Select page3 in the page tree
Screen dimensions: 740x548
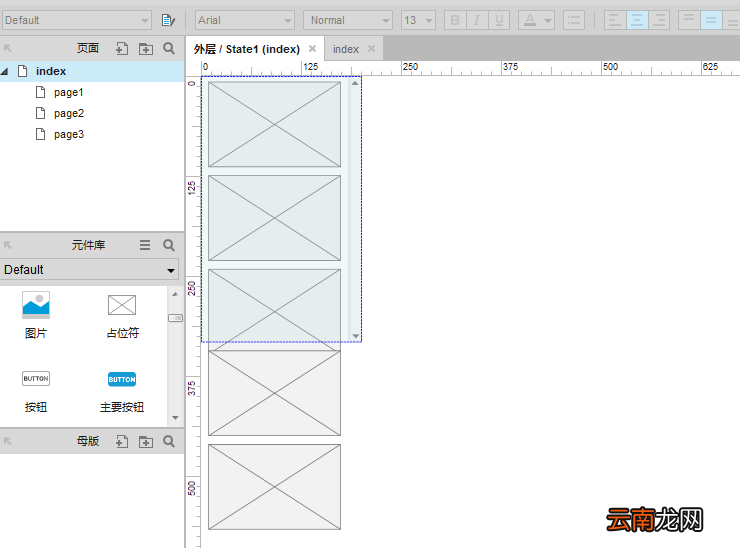69,134
